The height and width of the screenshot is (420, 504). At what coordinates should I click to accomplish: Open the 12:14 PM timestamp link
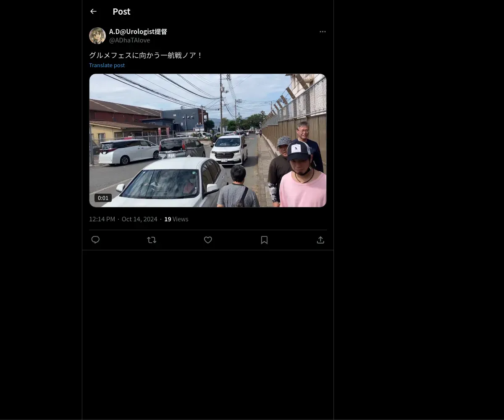pos(102,219)
